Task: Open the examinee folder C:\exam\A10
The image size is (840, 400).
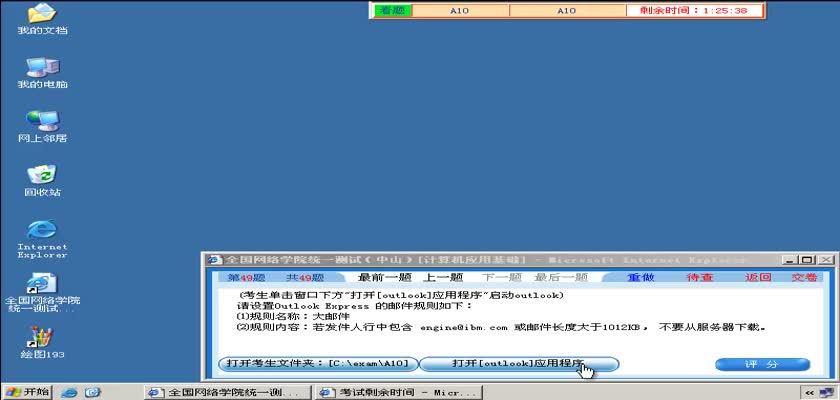Action: pos(319,364)
